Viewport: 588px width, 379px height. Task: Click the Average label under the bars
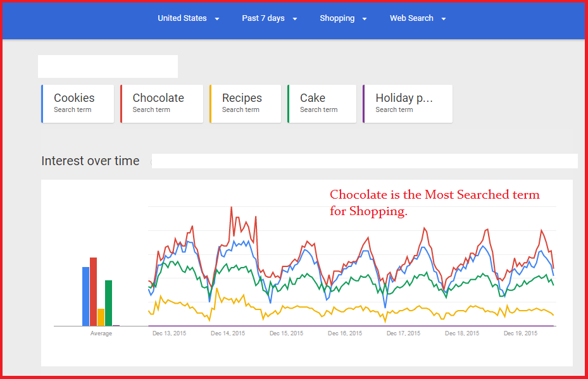101,333
